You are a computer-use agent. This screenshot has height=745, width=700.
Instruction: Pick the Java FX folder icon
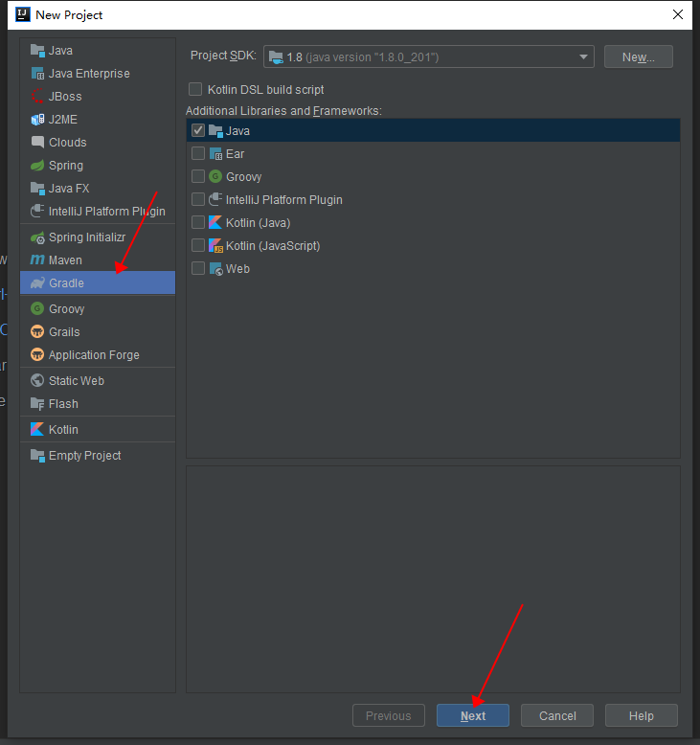tap(37, 188)
